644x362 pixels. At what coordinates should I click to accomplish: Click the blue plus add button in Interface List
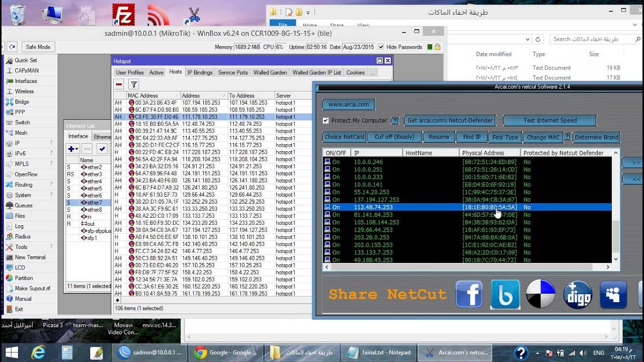[73, 149]
